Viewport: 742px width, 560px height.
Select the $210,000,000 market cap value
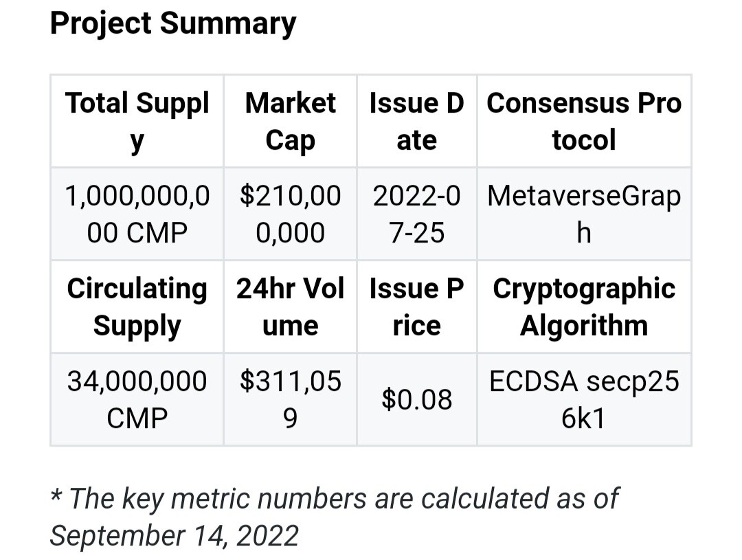click(290, 214)
